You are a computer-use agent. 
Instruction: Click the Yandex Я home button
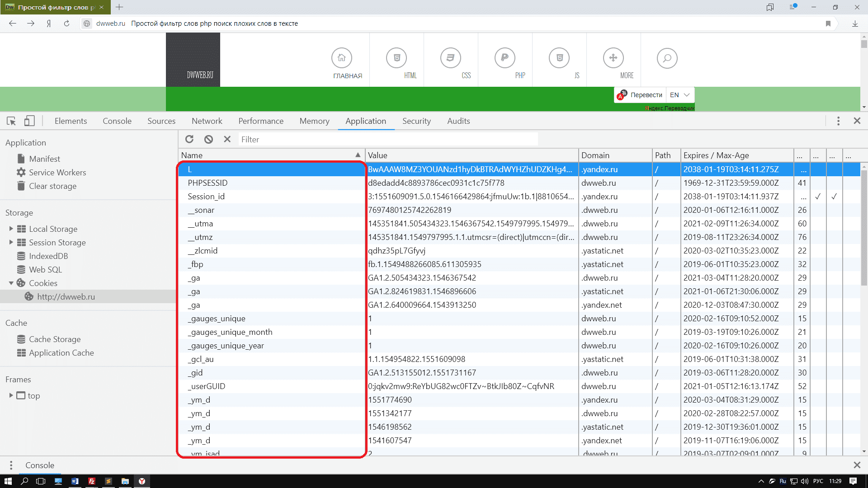point(49,23)
